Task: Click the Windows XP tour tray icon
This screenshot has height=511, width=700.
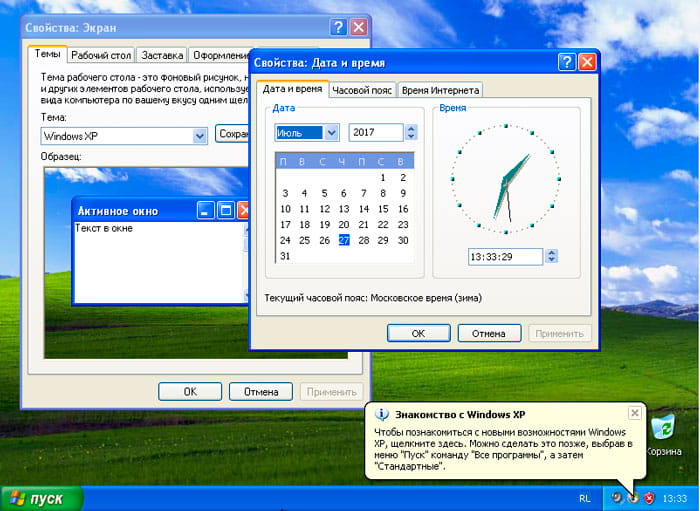Action: [x=633, y=498]
